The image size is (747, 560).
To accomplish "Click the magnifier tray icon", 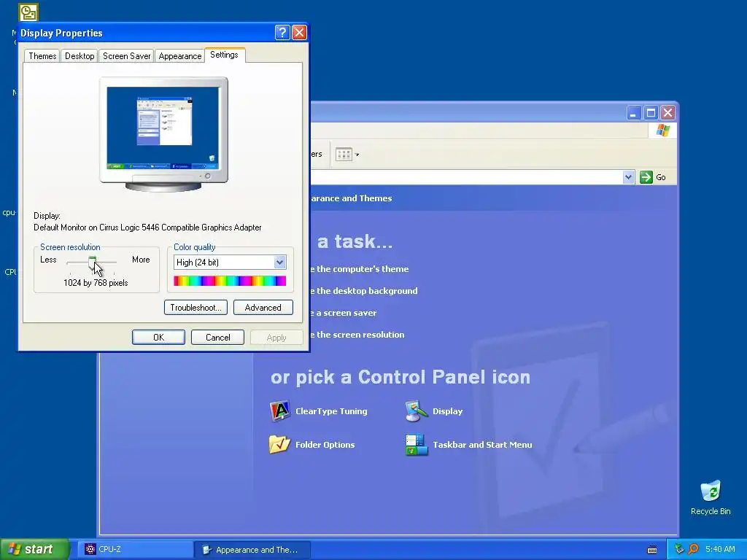I will click(x=693, y=549).
